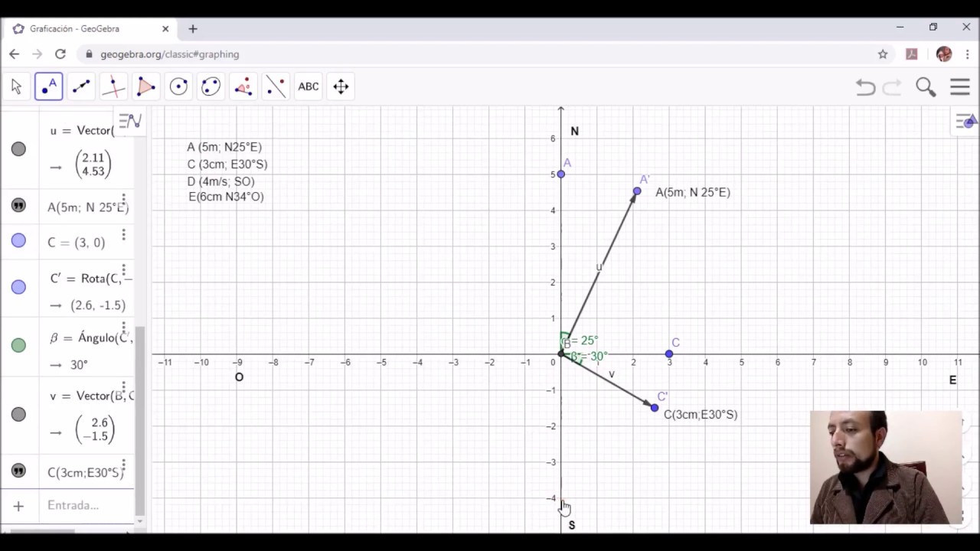Undo the last action

[865, 87]
